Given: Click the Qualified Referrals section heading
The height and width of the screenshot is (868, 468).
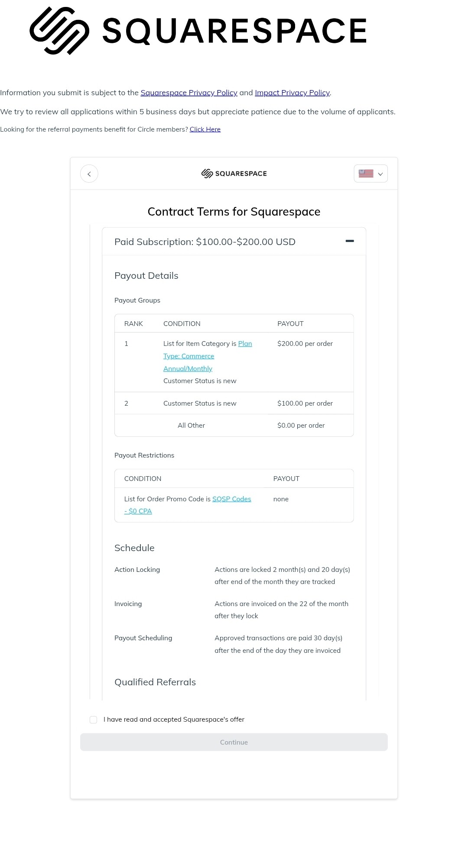Looking at the screenshot, I should (155, 682).
